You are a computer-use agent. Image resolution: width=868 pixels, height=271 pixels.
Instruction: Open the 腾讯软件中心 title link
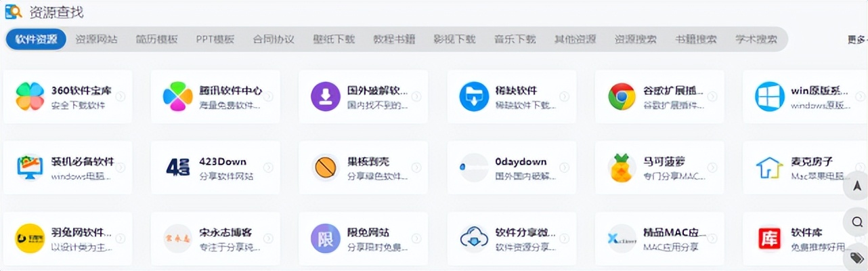click(x=230, y=91)
